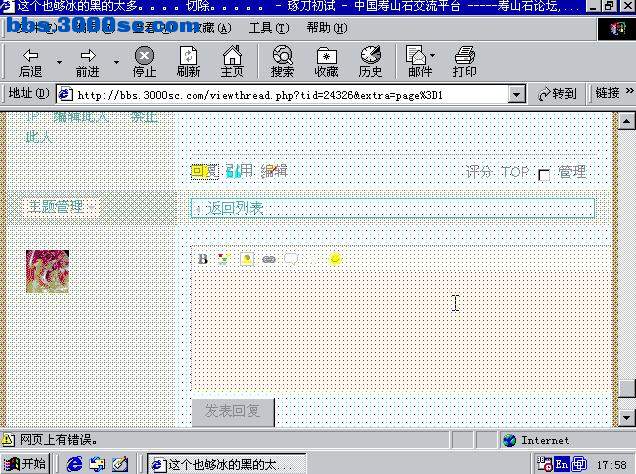This screenshot has width=636, height=474.
Task: Go forward with the 前进 arrow button
Action: (88, 62)
